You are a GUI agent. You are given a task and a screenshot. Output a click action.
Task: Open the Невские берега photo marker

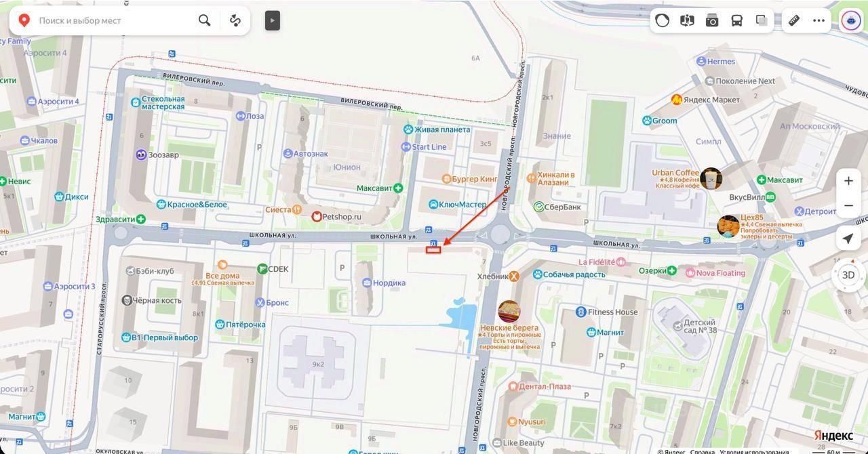pos(509,312)
